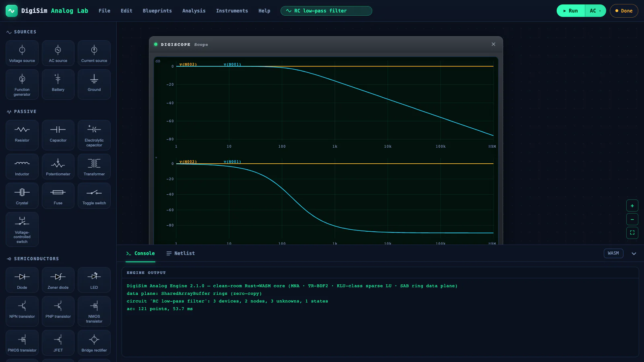
Task: Click the 'data plane: SharedArrayBuffer rings' console line
Action: (x=194, y=294)
